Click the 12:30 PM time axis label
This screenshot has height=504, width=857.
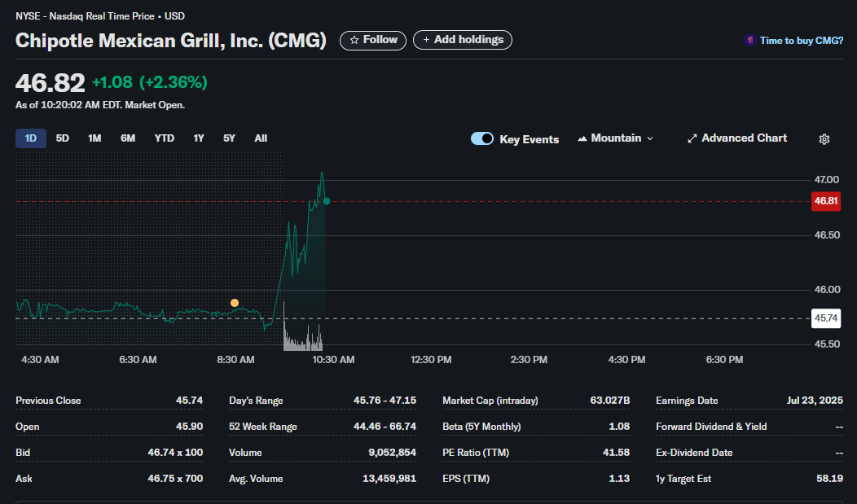(431, 360)
